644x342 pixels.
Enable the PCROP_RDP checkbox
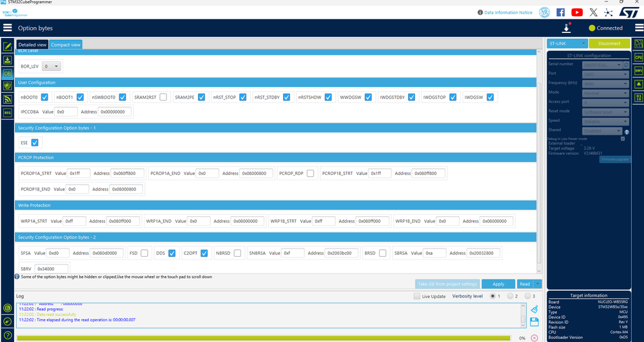(x=311, y=173)
